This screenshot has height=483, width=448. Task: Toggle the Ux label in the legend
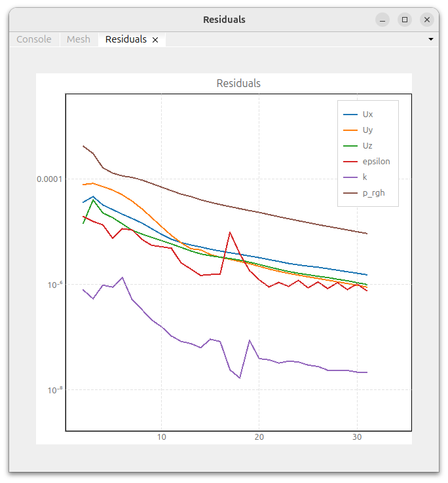367,115
